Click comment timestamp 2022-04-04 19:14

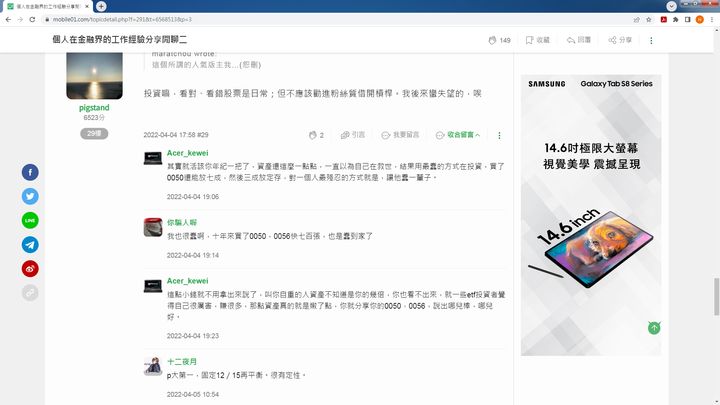pyautogui.click(x=193, y=255)
